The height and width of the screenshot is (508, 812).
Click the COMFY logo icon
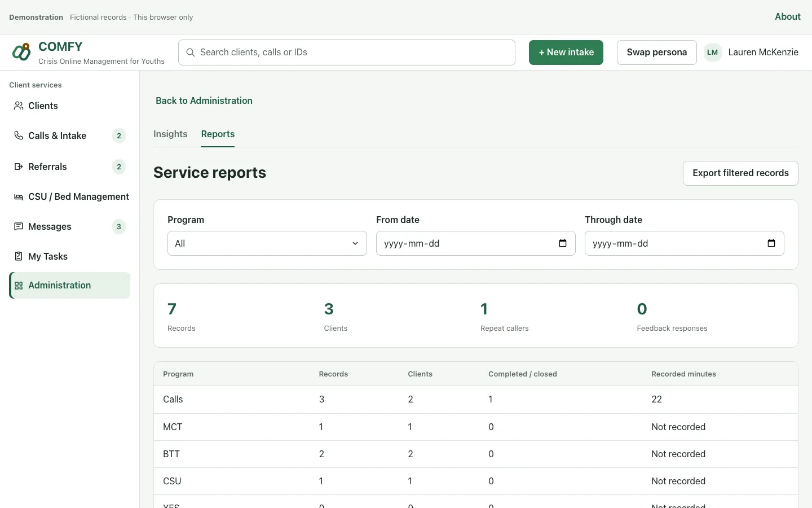21,52
